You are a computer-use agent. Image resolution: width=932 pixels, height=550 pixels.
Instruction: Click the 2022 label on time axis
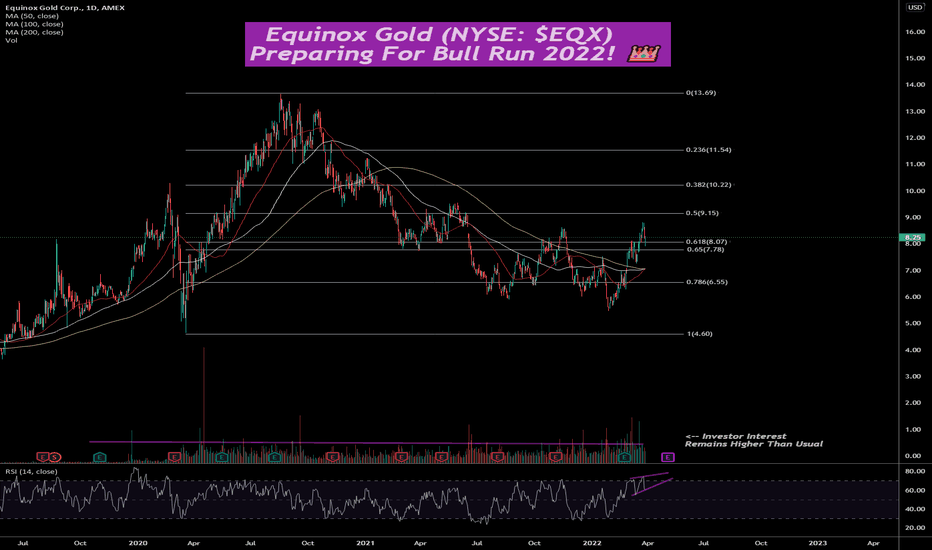[592, 543]
